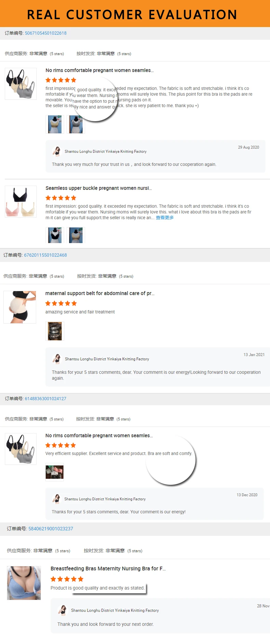
Task: Open the Seamless upper buckle bra product image
Action: pyautogui.click(x=21, y=202)
